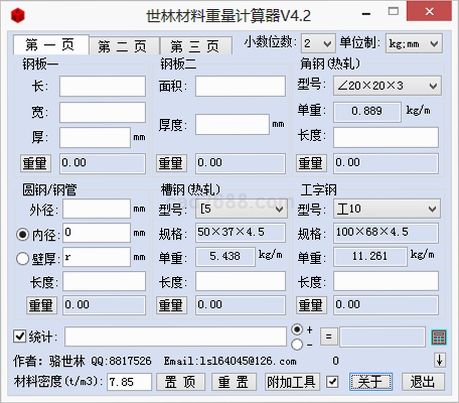Click the 角钢 长度 input field
This screenshot has height=403, width=459.
pos(386,137)
